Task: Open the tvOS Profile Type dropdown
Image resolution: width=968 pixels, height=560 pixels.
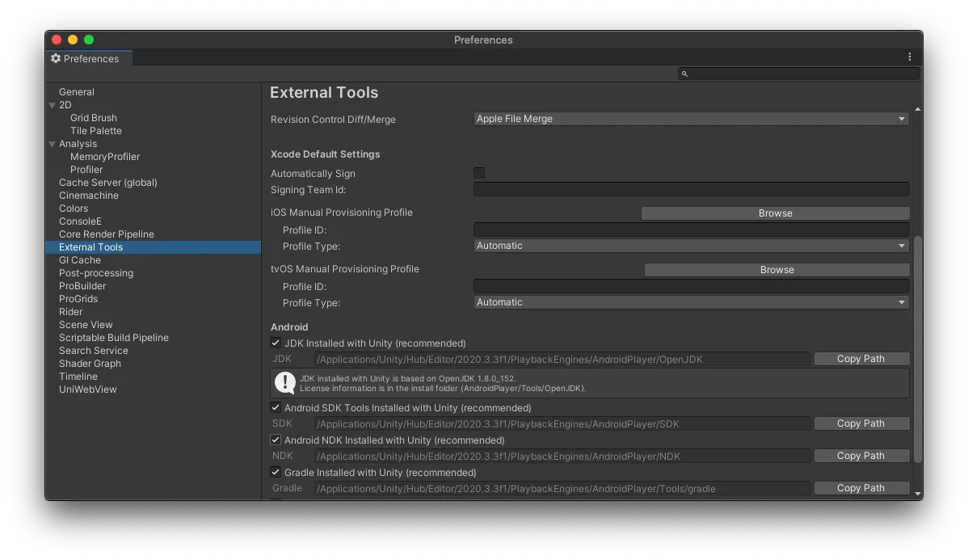Action: coord(692,302)
